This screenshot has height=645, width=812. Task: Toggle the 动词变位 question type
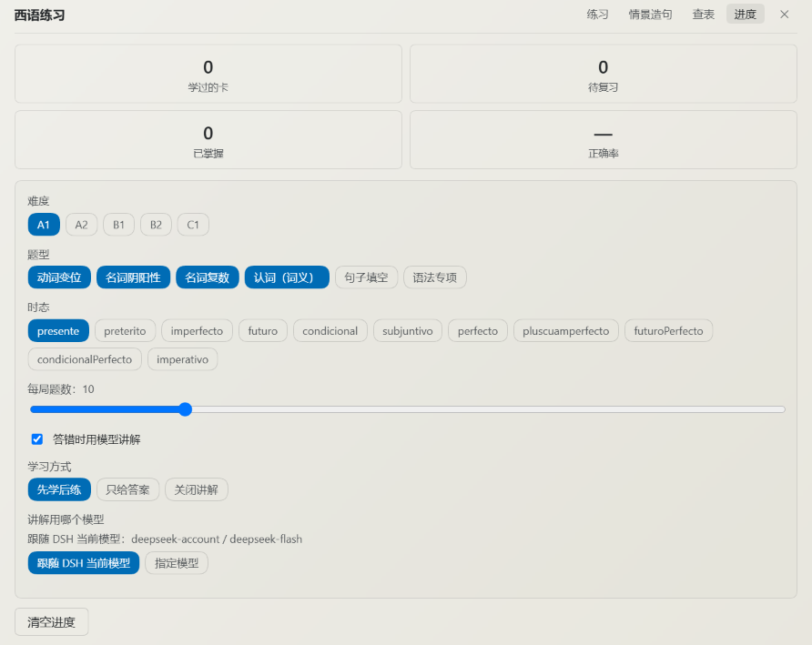[x=59, y=277]
